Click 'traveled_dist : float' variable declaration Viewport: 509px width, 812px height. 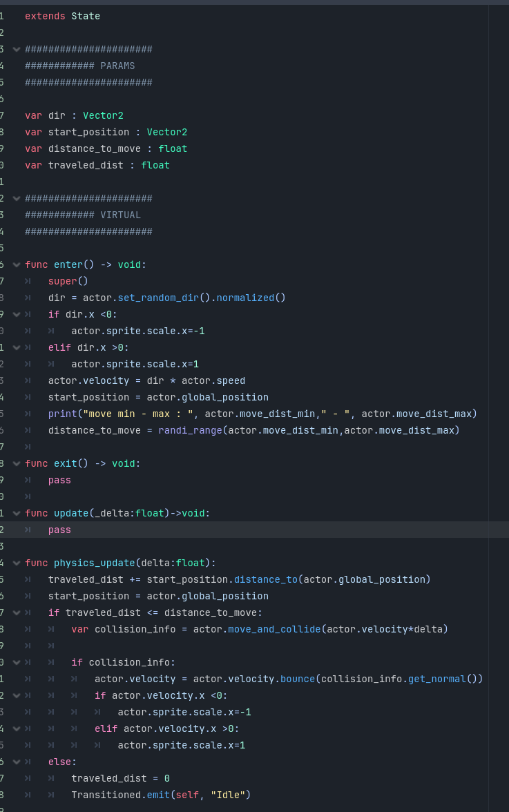click(108, 165)
